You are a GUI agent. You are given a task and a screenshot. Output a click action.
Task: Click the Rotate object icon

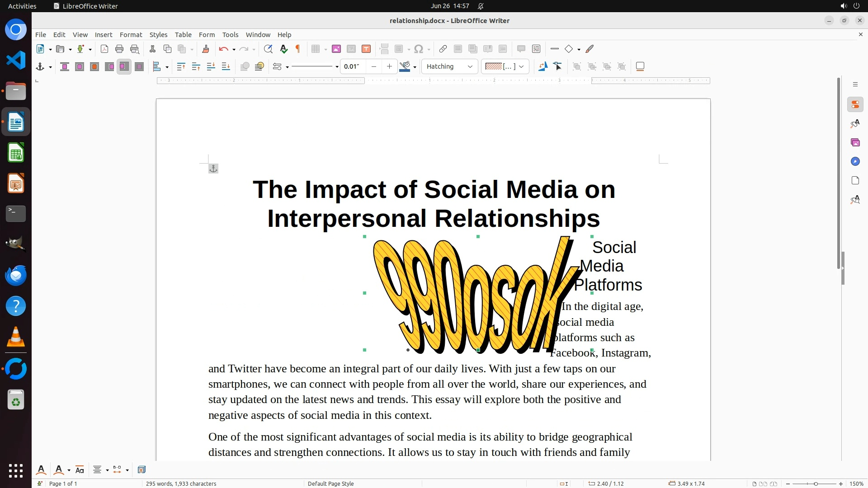pyautogui.click(x=542, y=66)
